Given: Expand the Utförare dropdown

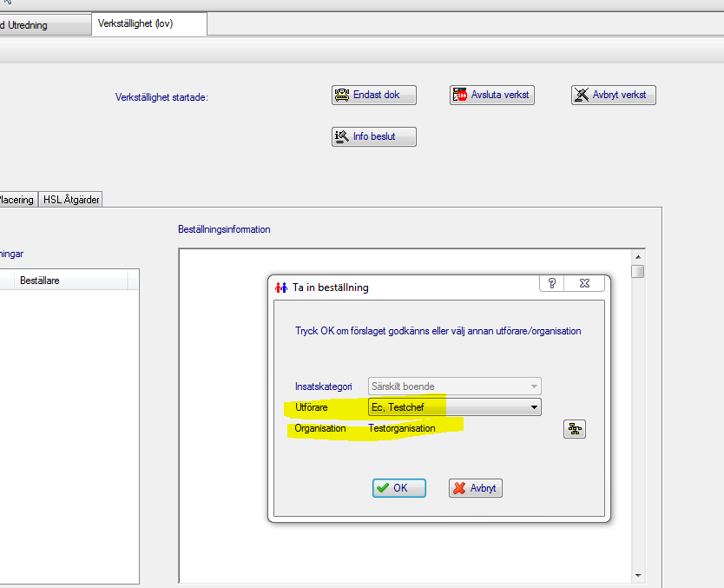Looking at the screenshot, I should 534,407.
